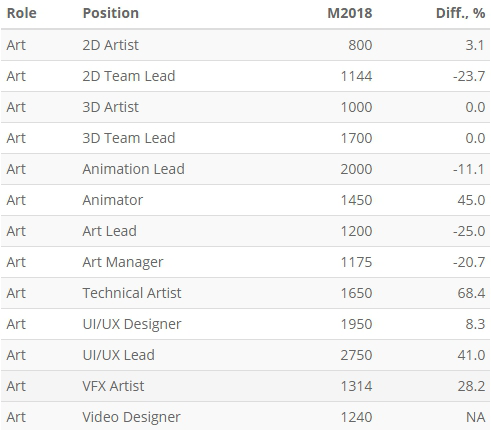
Task: Click the Art Manager position
Action: tap(123, 262)
